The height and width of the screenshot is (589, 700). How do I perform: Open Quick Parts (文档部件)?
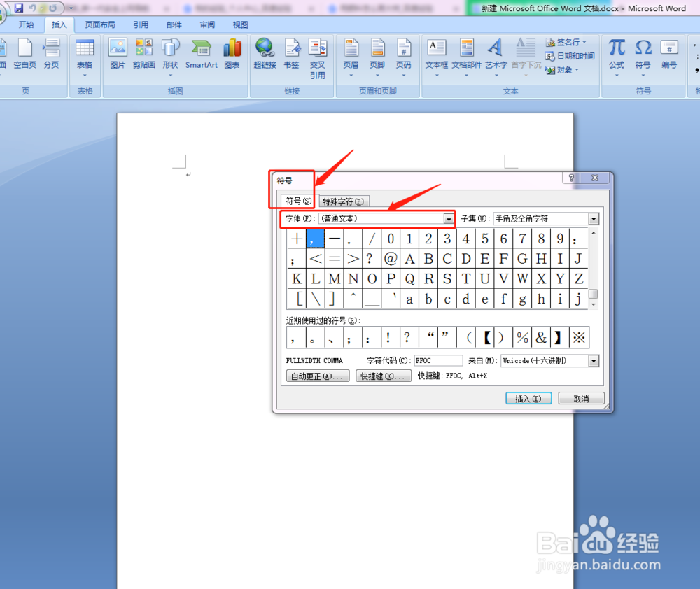tap(466, 57)
